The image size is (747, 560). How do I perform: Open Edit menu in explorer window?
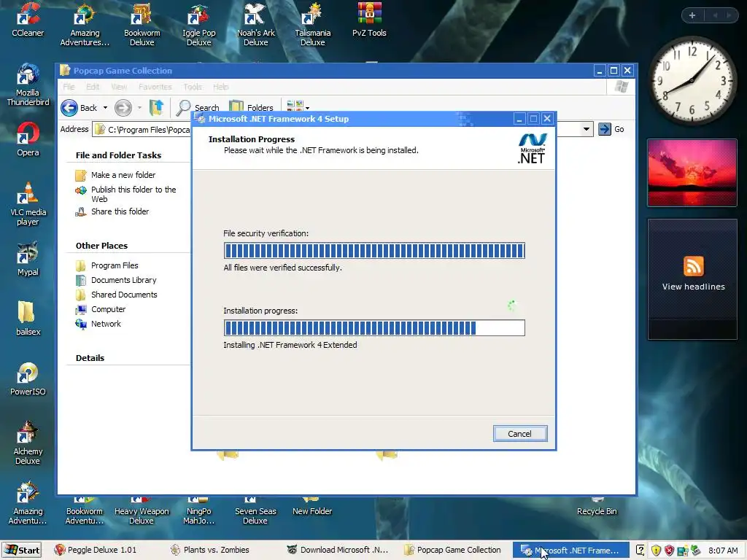[x=93, y=87]
